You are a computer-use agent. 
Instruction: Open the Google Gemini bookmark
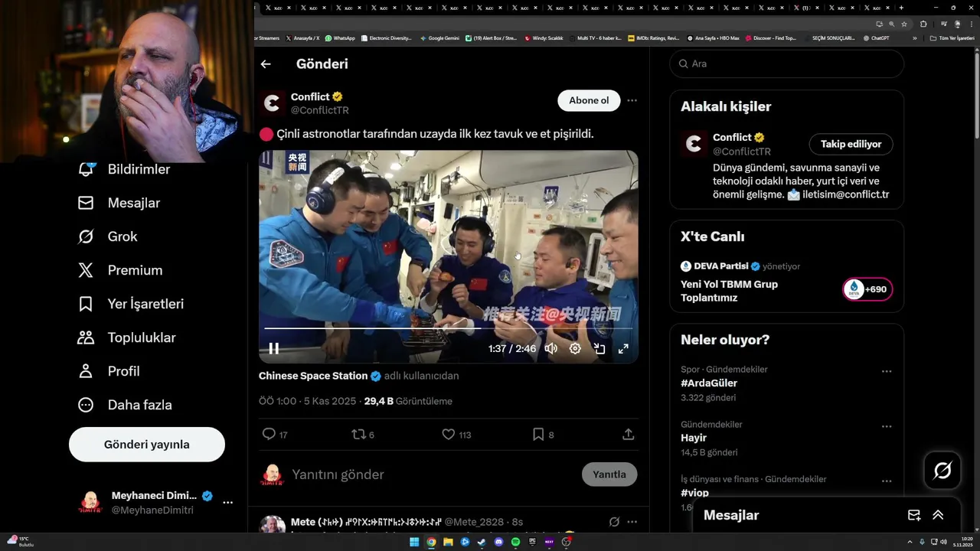(441, 37)
